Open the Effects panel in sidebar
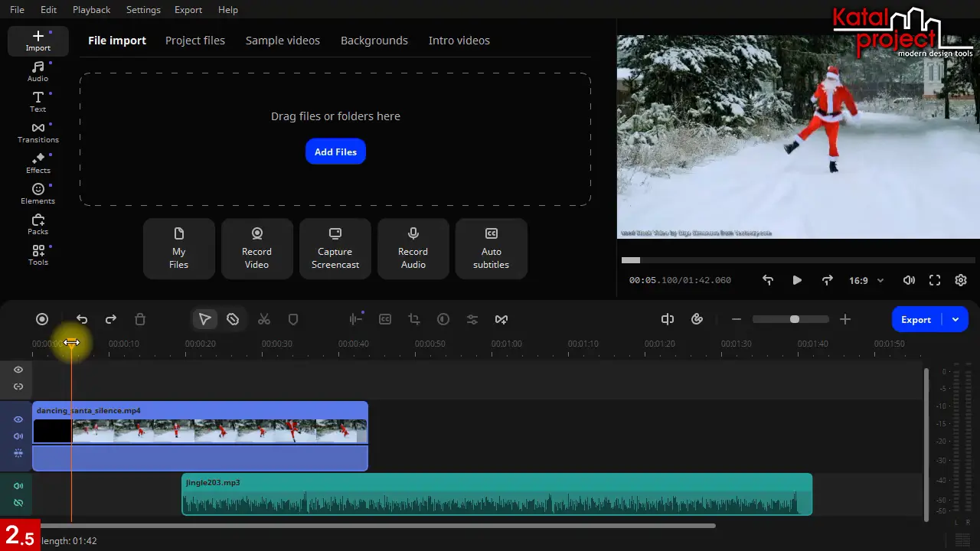Image resolution: width=980 pixels, height=551 pixels. pyautogui.click(x=38, y=163)
